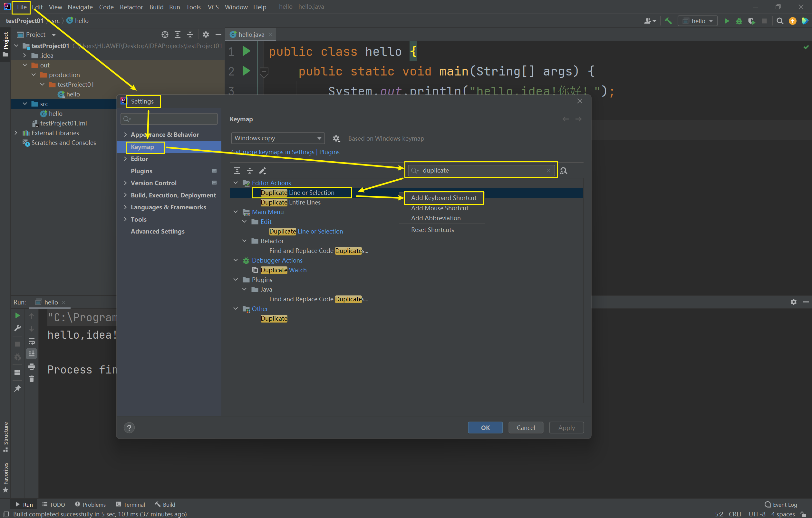
Task: Open the Windows copy keymap dropdown
Action: (278, 138)
